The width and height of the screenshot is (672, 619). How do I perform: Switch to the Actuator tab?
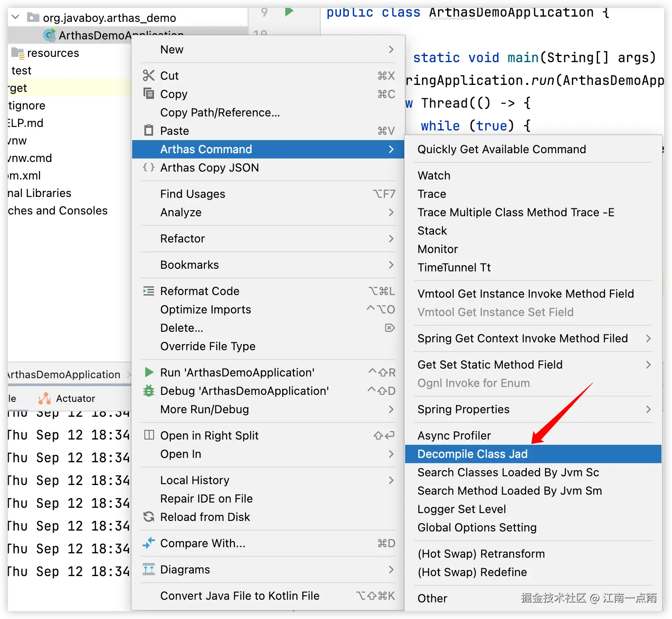(x=66, y=398)
